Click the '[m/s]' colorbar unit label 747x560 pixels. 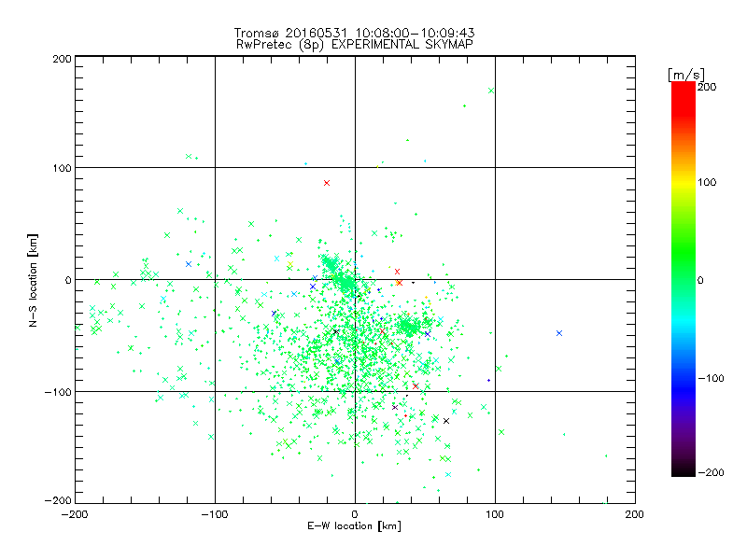click(x=686, y=76)
